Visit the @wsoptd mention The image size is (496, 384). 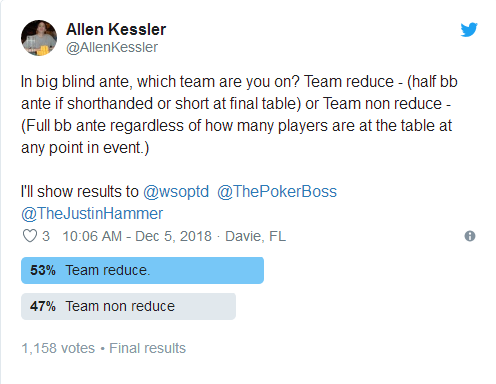[x=176, y=192]
